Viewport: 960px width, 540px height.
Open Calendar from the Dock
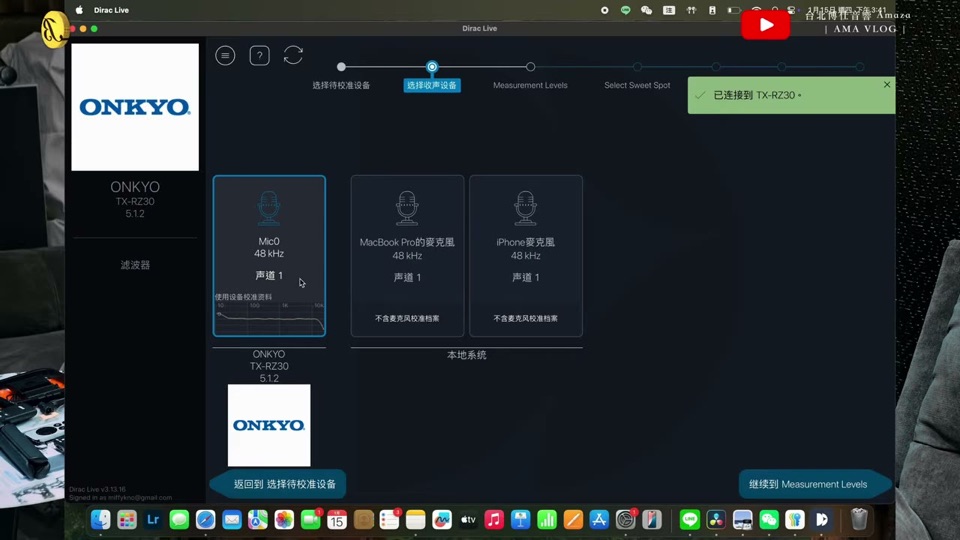coord(337,520)
